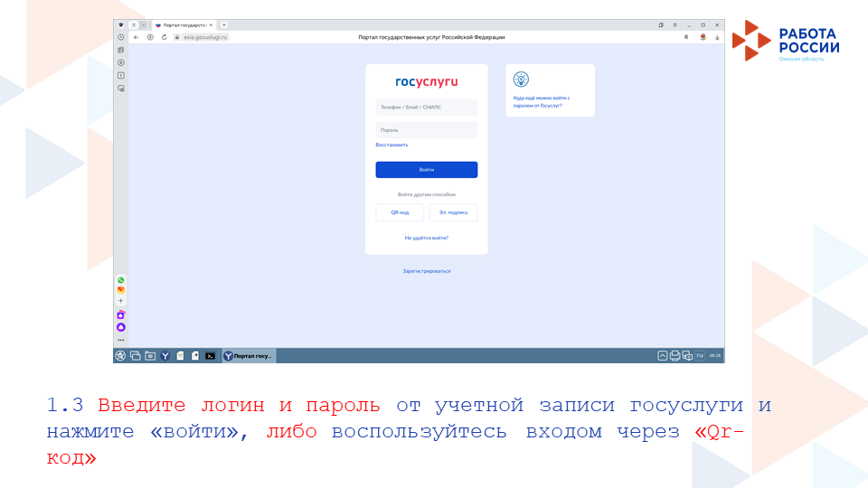Open WhatsApp from the browser sidebar
Image resolution: width=868 pixels, height=488 pixels.
(x=121, y=280)
